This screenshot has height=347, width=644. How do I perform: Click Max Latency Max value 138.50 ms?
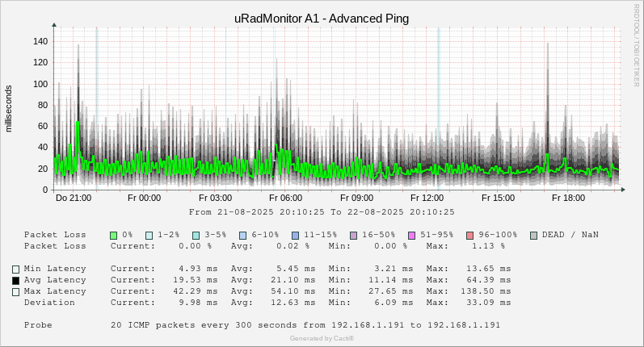[486, 291]
